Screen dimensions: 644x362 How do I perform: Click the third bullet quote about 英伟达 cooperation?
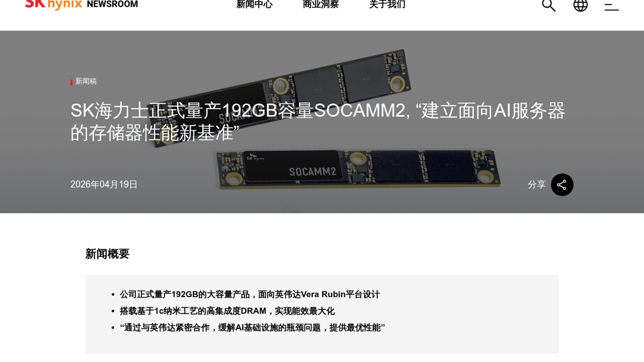[252, 327]
